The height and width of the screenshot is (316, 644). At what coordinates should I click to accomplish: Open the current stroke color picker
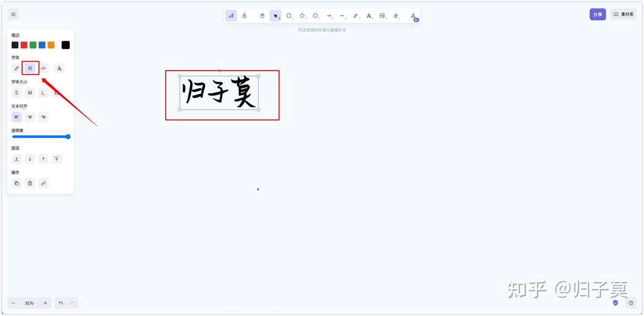[66, 45]
